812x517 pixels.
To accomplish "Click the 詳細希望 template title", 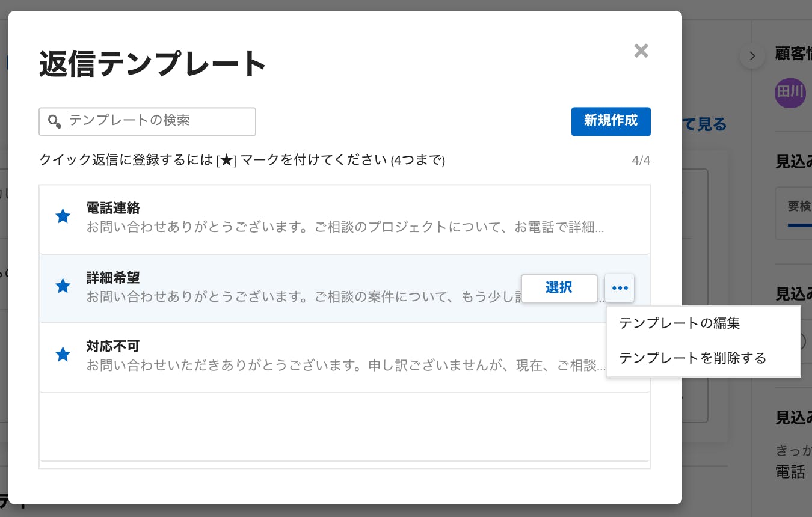I will 113,278.
